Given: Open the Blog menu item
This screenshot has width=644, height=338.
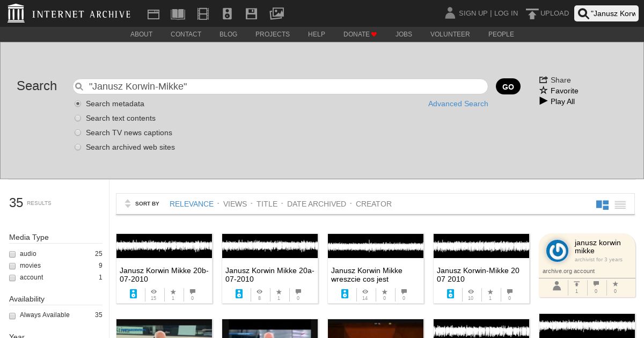Looking at the screenshot, I should point(228,34).
